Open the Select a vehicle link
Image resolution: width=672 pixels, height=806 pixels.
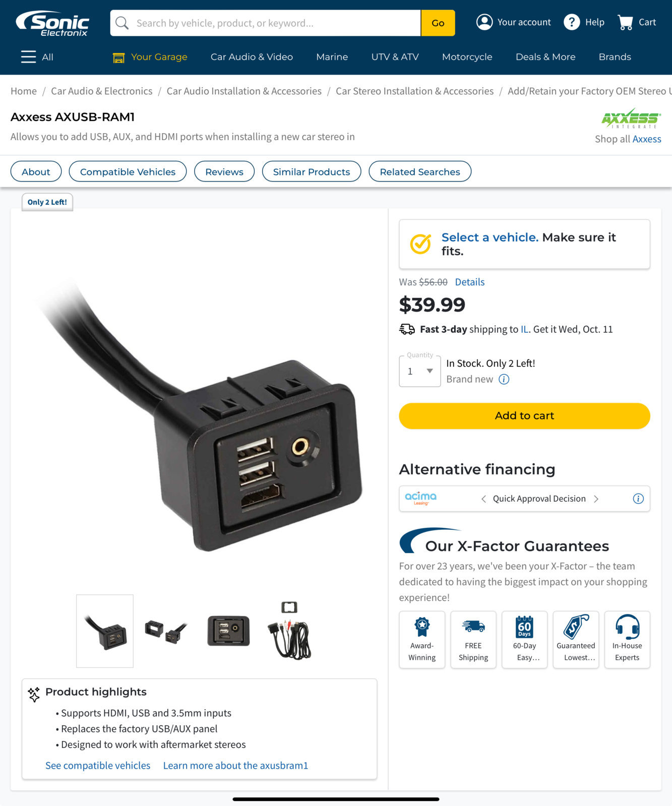(x=490, y=237)
